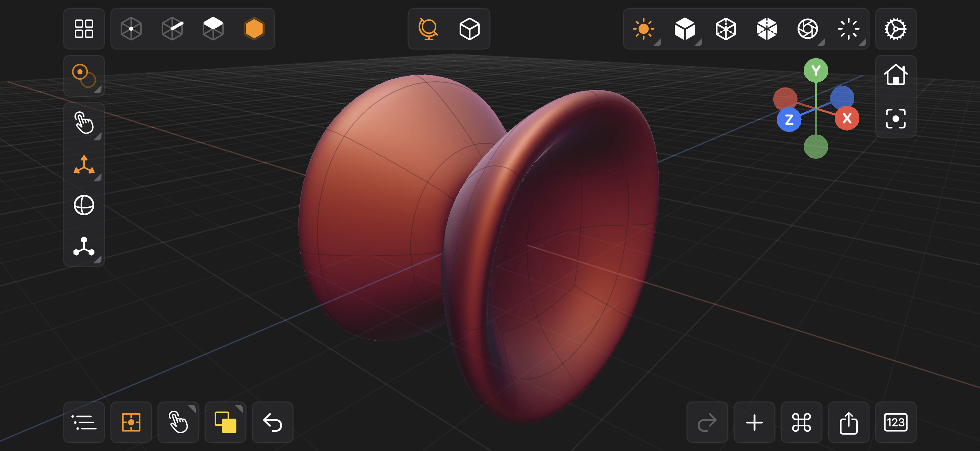Image resolution: width=980 pixels, height=451 pixels.
Task: Open the settings gear
Action: [895, 29]
